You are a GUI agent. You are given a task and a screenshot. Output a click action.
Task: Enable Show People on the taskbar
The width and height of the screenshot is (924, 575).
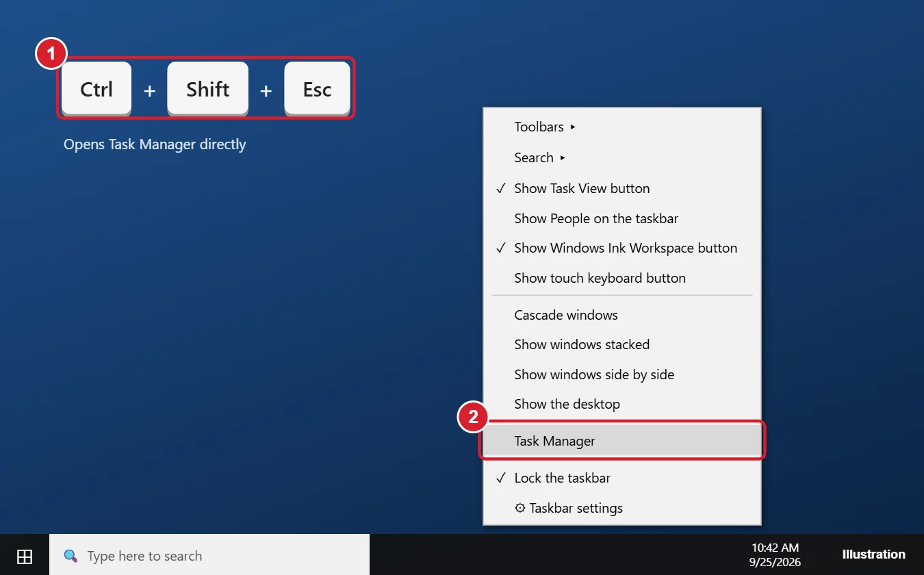[622, 218]
